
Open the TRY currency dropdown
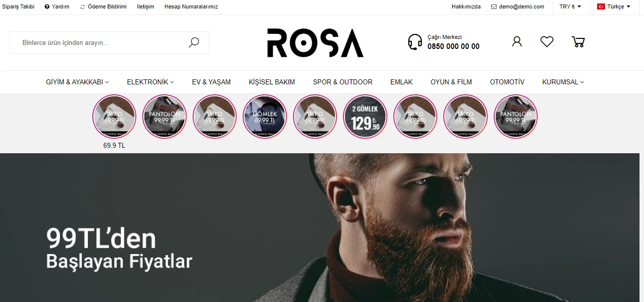[x=570, y=7]
